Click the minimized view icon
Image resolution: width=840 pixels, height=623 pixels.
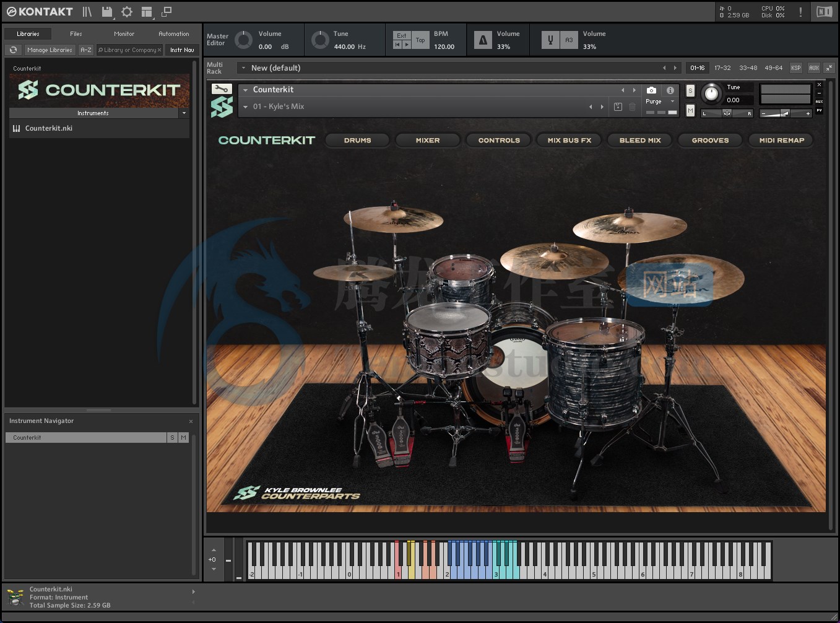tap(167, 11)
